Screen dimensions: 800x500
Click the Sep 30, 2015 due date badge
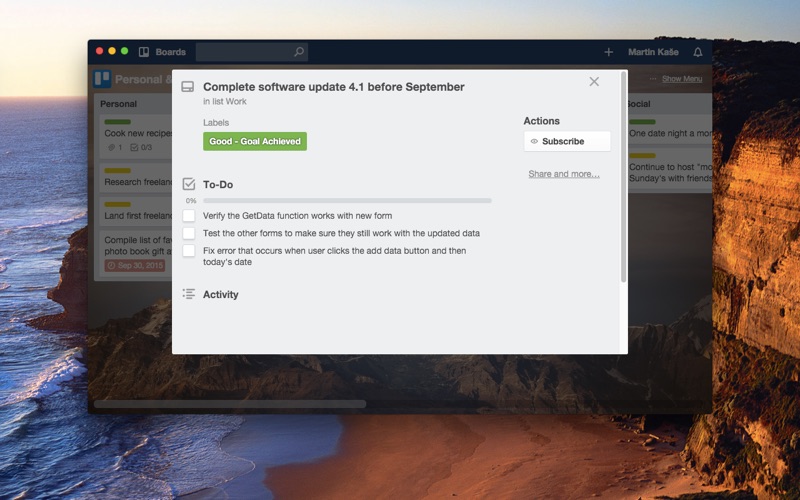[x=135, y=265]
